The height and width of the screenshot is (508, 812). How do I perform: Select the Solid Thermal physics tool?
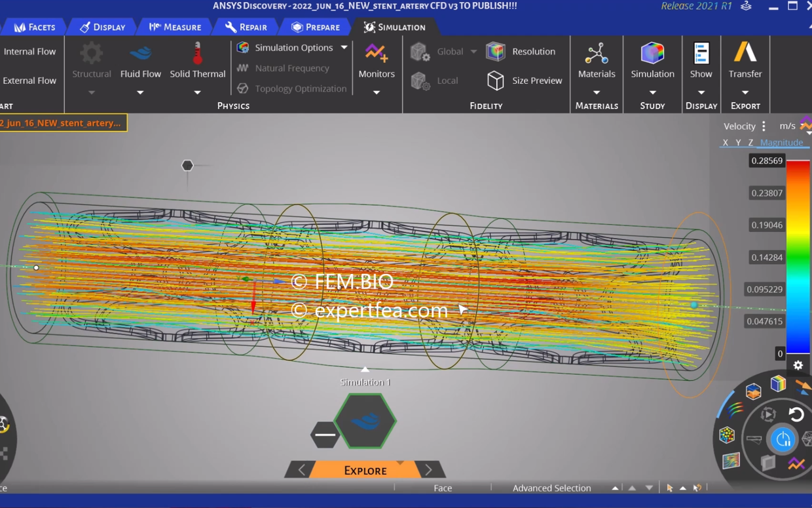pyautogui.click(x=197, y=62)
